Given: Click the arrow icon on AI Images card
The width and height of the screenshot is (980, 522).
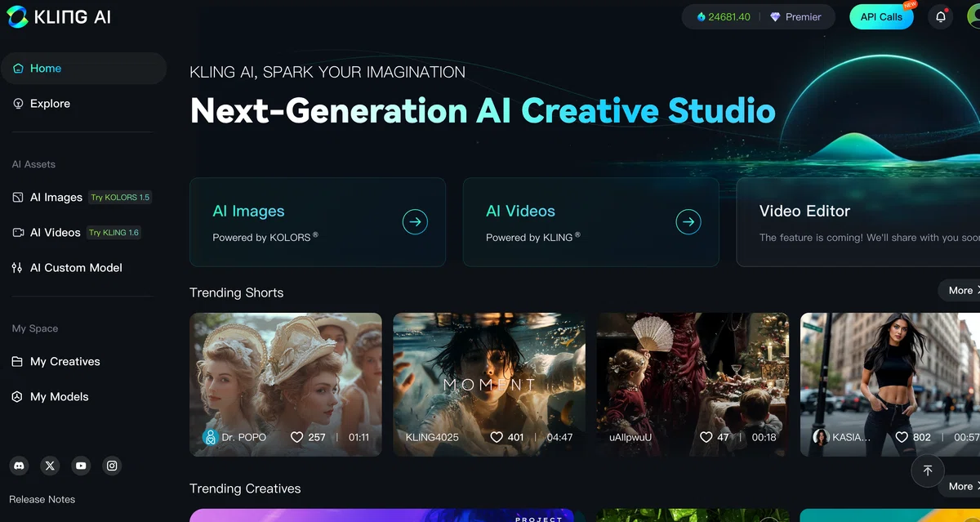Looking at the screenshot, I should [415, 221].
